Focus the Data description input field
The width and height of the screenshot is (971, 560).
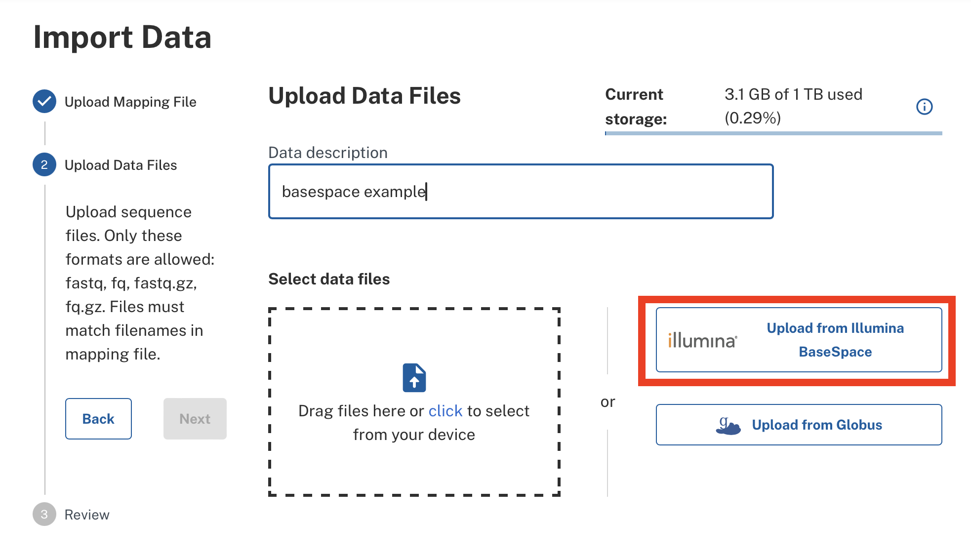tap(521, 192)
